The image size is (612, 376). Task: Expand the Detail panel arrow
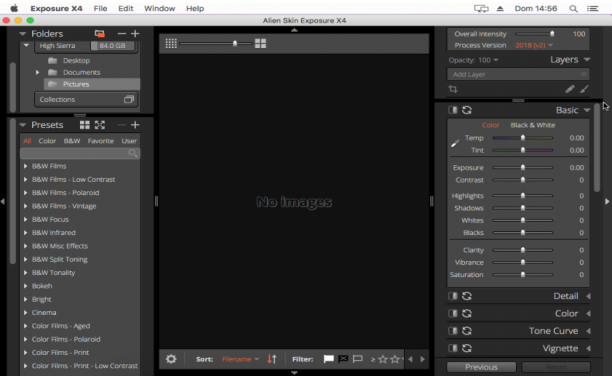588,296
